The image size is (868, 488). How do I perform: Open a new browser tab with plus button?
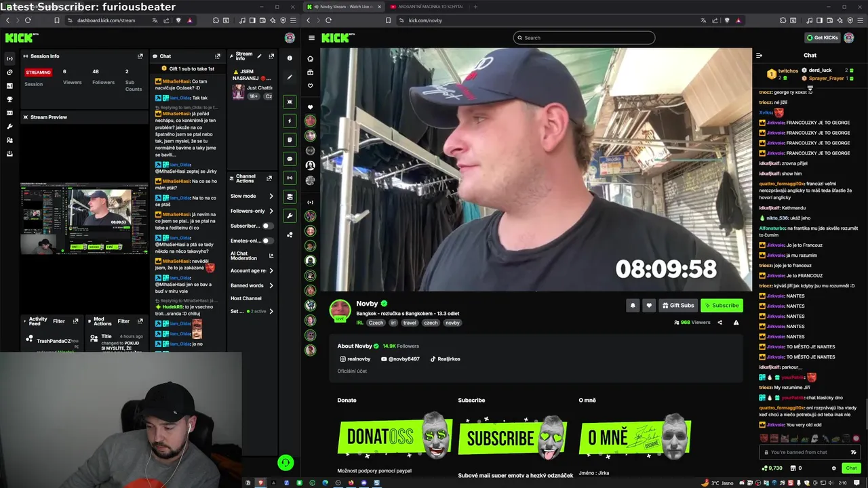pyautogui.click(x=475, y=7)
